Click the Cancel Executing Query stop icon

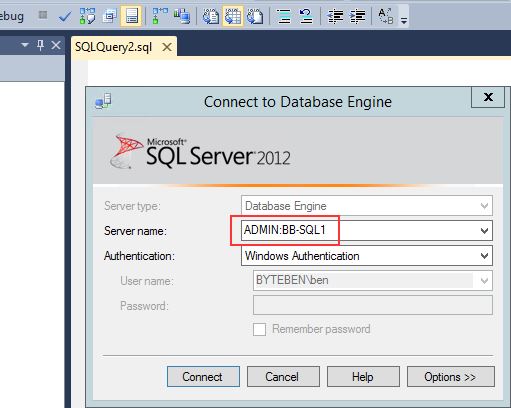click(x=43, y=15)
